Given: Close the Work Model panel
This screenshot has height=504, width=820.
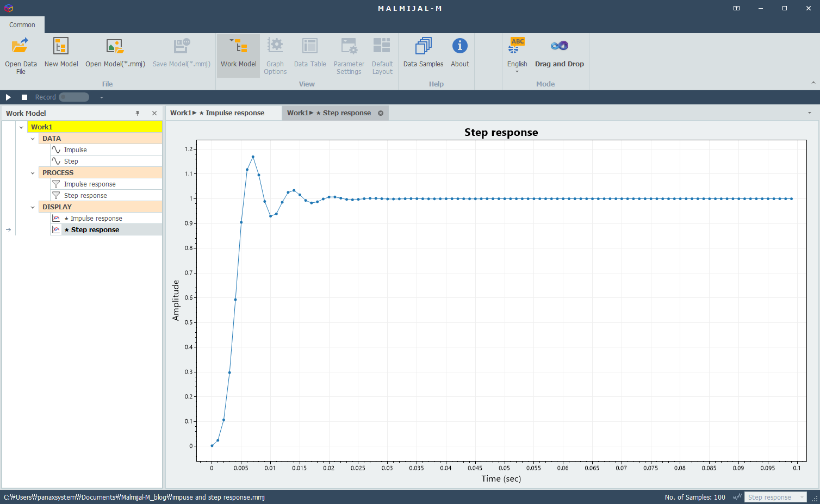Looking at the screenshot, I should click(154, 113).
